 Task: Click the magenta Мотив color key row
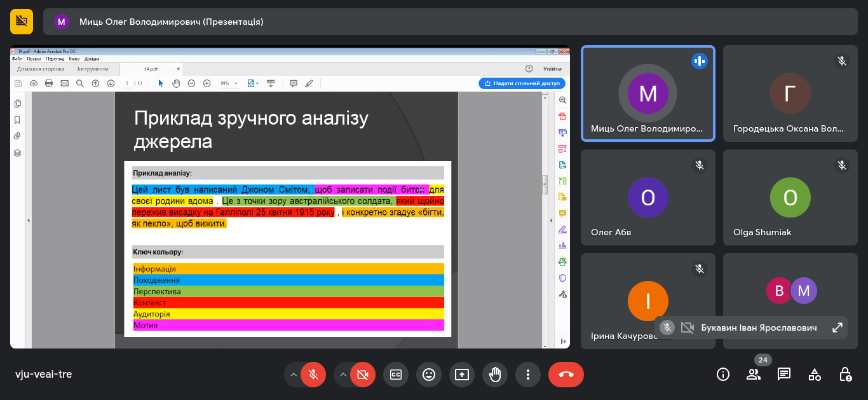tap(288, 326)
